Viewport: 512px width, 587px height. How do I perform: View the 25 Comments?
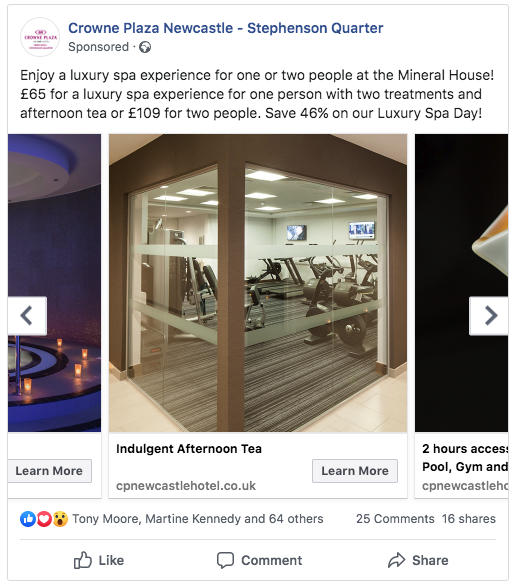[x=395, y=519]
